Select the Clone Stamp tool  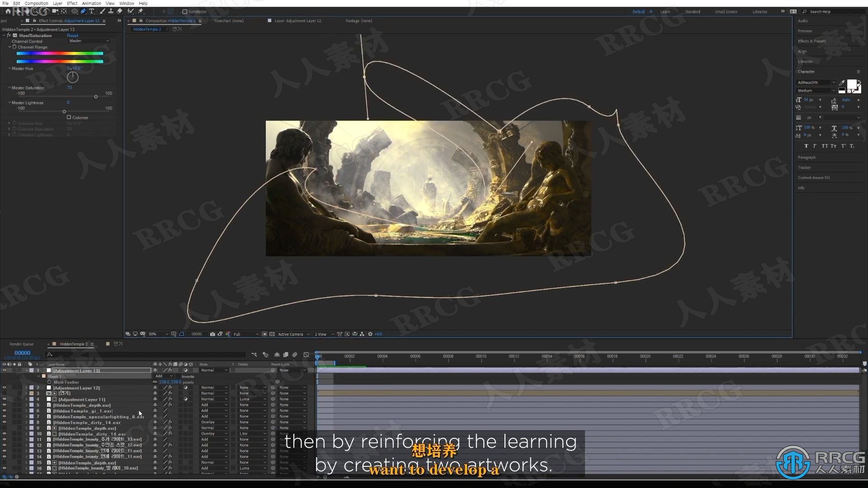pyautogui.click(x=111, y=11)
